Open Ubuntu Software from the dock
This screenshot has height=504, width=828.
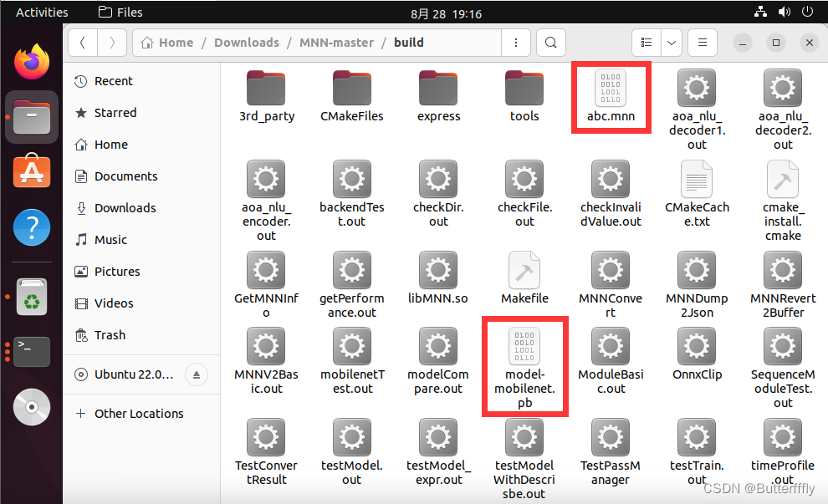click(32, 171)
